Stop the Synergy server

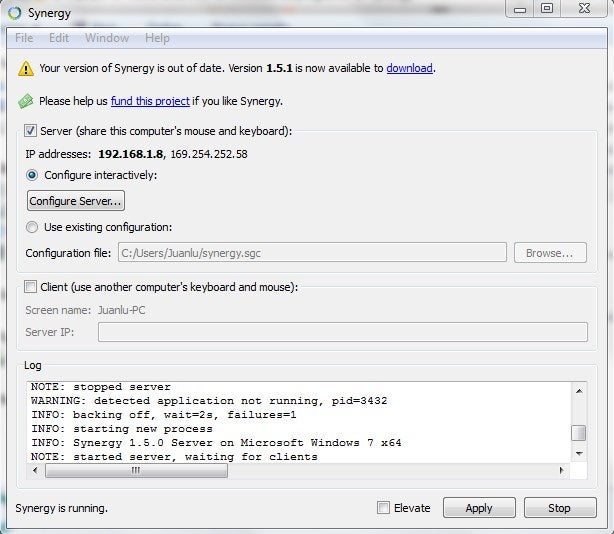[560, 508]
